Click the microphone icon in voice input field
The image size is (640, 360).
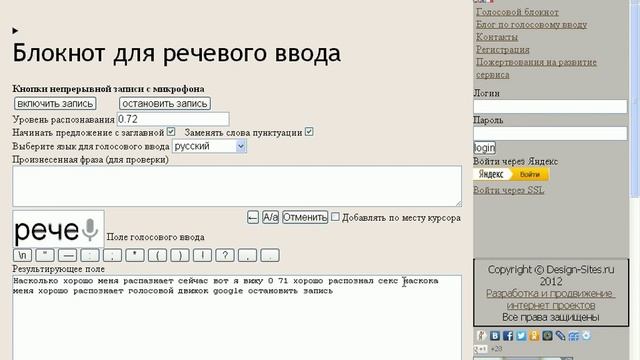click(90, 229)
